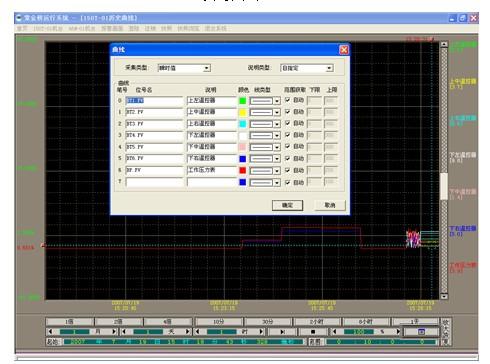Screen dimensions: 490x364
Task: Click the 取消 button
Action: [x=330, y=205]
